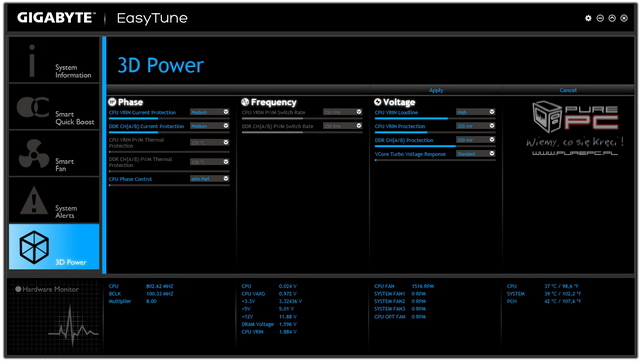640x362 pixels.
Task: Click the Cancel button
Action: pyautogui.click(x=568, y=90)
